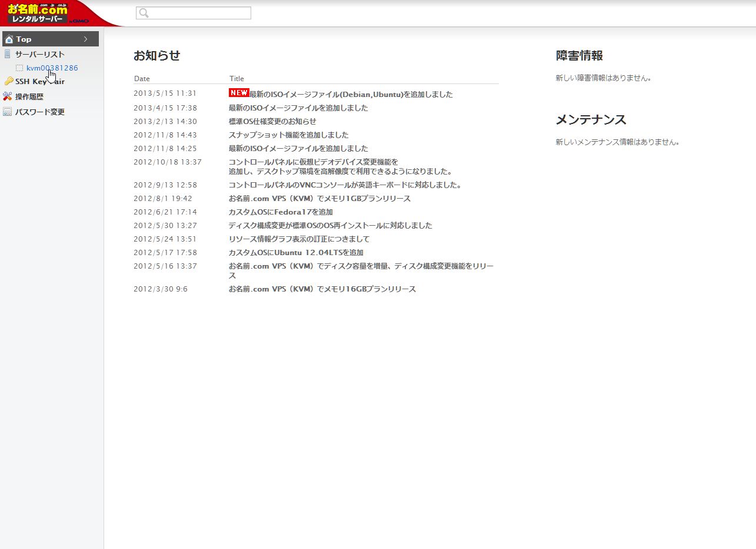Click the chevron arrow on Top menu

[86, 39]
